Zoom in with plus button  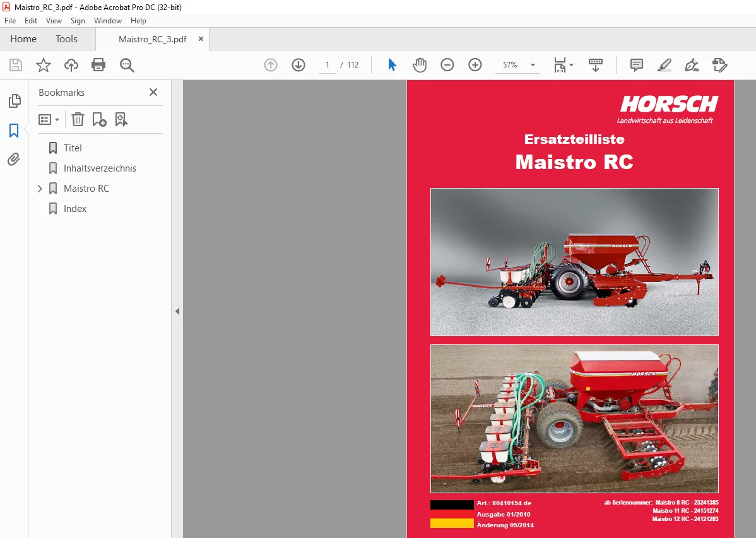[475, 64]
